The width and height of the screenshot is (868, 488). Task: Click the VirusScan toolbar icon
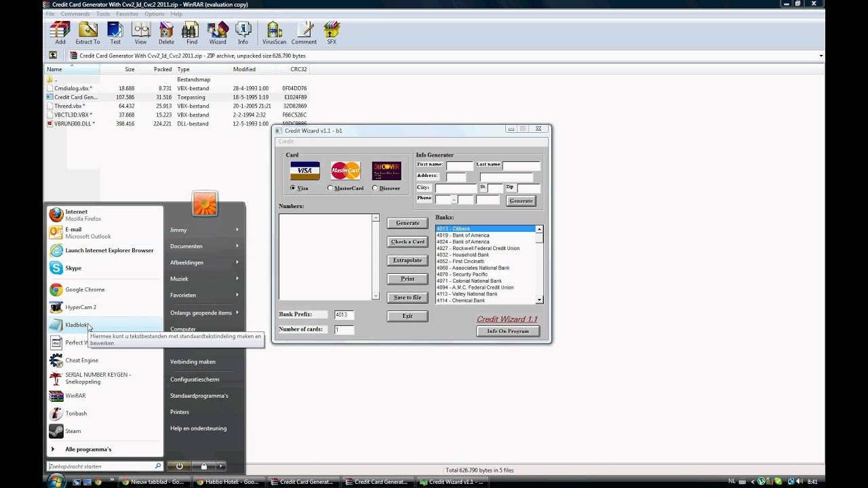point(274,33)
